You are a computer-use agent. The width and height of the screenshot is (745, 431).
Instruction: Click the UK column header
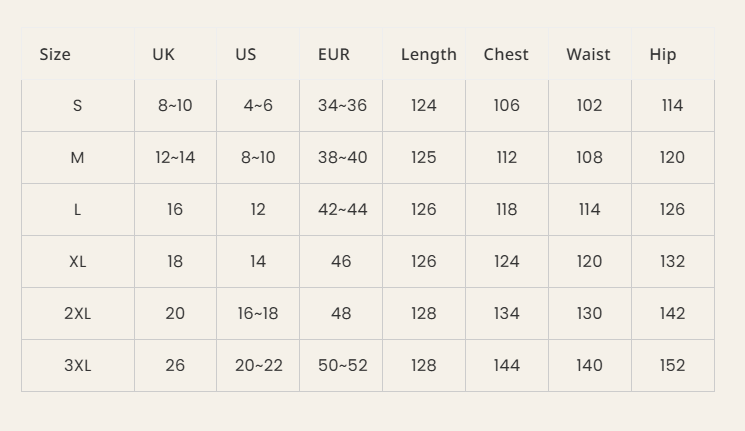(163, 55)
